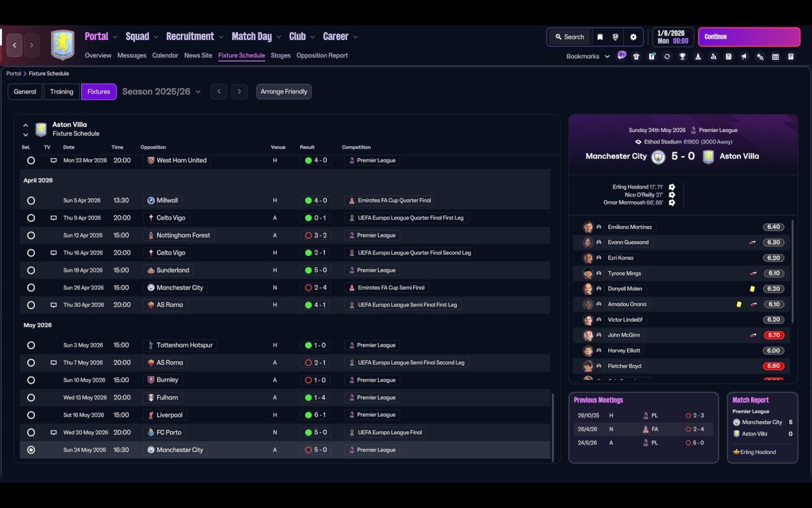Screen dimensions: 812x508
Task: Open the calendar grid shortcut icon
Action: [775, 57]
